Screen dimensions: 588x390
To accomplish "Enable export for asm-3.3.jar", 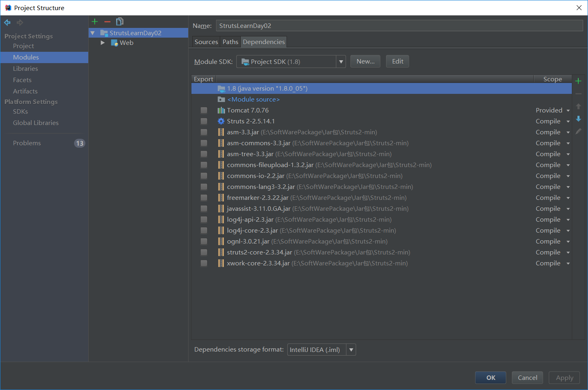I will pos(204,132).
